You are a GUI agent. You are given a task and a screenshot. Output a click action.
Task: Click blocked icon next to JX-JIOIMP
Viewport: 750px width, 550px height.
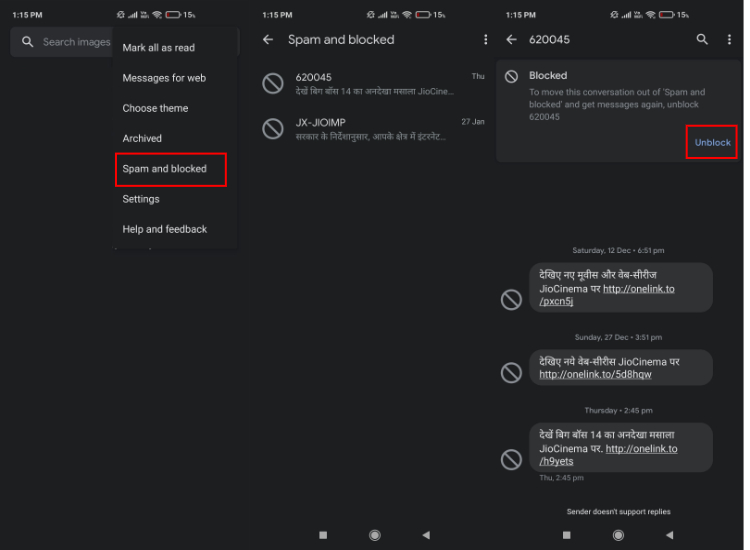point(273,129)
